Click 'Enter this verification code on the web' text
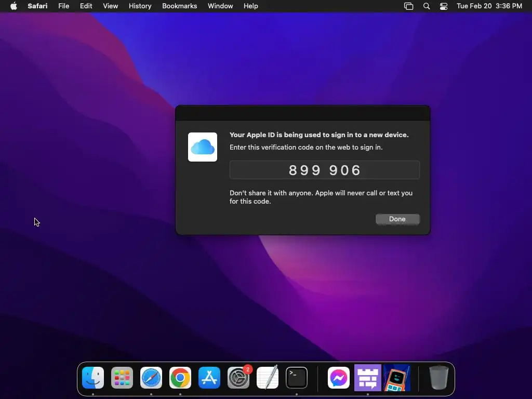 [x=306, y=147]
